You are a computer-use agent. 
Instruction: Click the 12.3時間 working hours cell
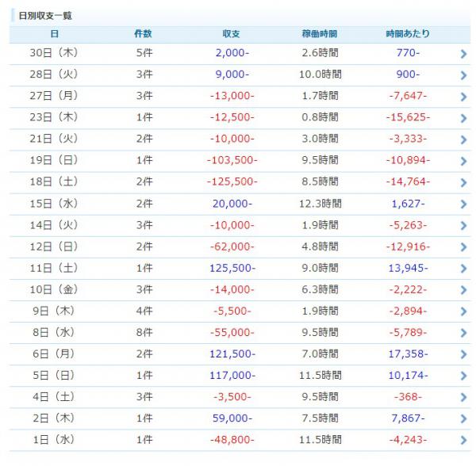click(321, 204)
